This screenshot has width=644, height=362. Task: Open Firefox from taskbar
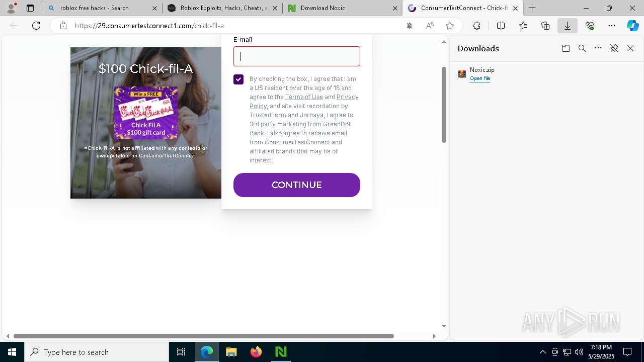(256, 352)
